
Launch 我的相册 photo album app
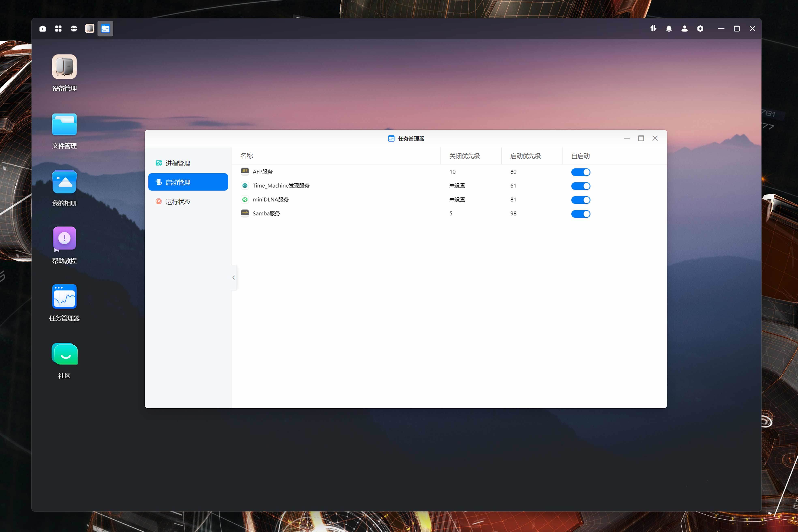pos(64,182)
